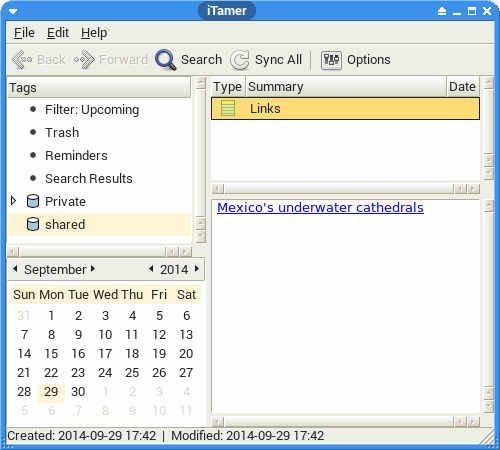Select the Trash tag

pyautogui.click(x=62, y=132)
